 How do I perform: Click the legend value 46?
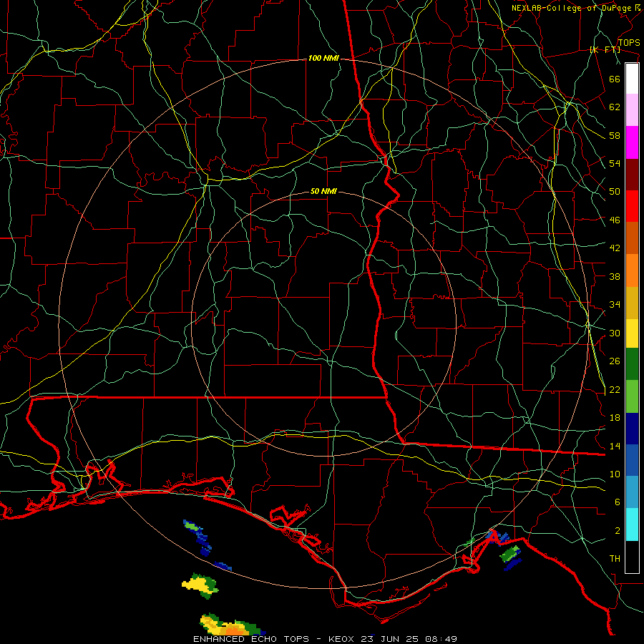[615, 220]
